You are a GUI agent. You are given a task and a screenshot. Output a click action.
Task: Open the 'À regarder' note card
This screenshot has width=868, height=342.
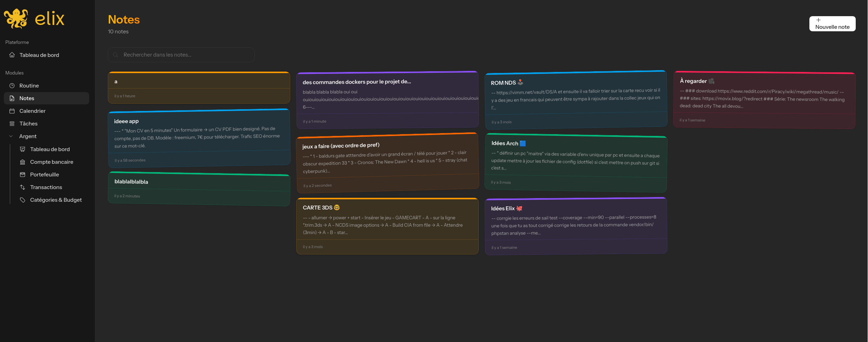764,100
